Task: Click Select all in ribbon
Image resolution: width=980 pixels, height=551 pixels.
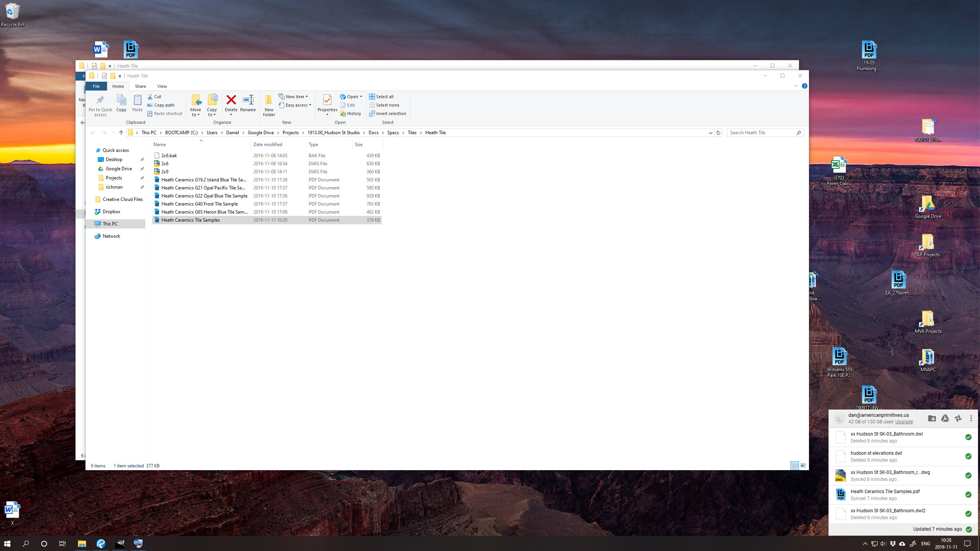Action: point(381,97)
